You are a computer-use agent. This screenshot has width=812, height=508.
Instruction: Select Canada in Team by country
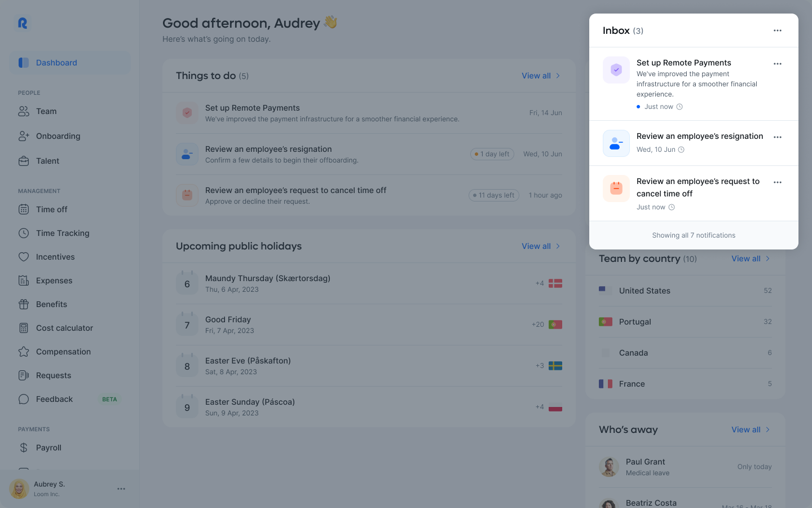685,353
